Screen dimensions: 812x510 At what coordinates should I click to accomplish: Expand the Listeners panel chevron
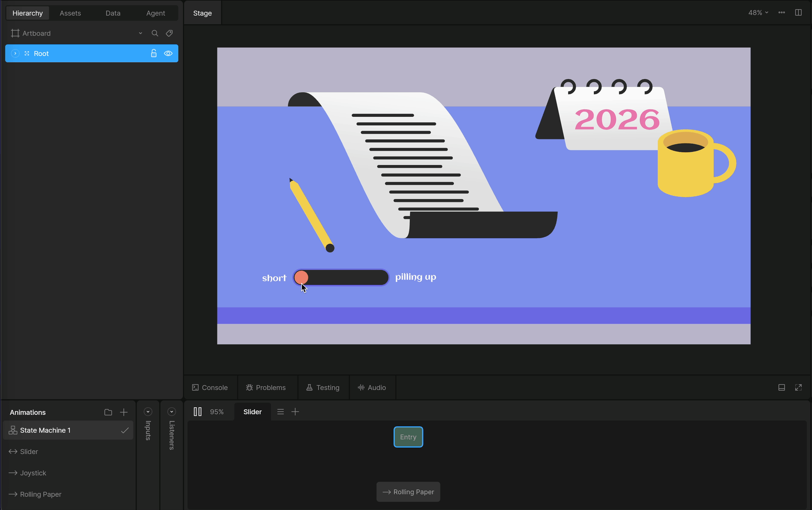(x=172, y=412)
